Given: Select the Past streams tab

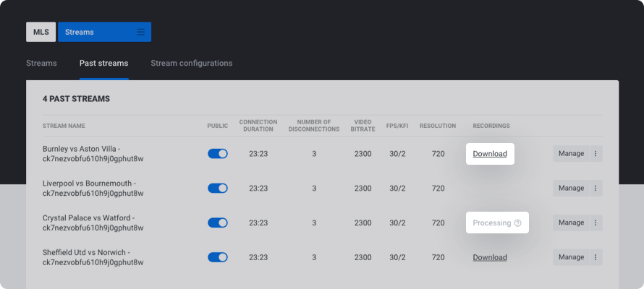Looking at the screenshot, I should click(x=103, y=63).
